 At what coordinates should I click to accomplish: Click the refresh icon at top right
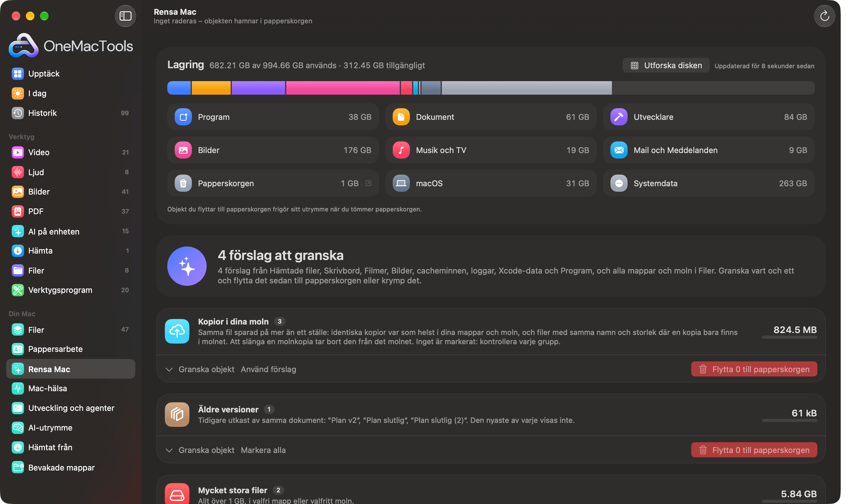click(824, 16)
